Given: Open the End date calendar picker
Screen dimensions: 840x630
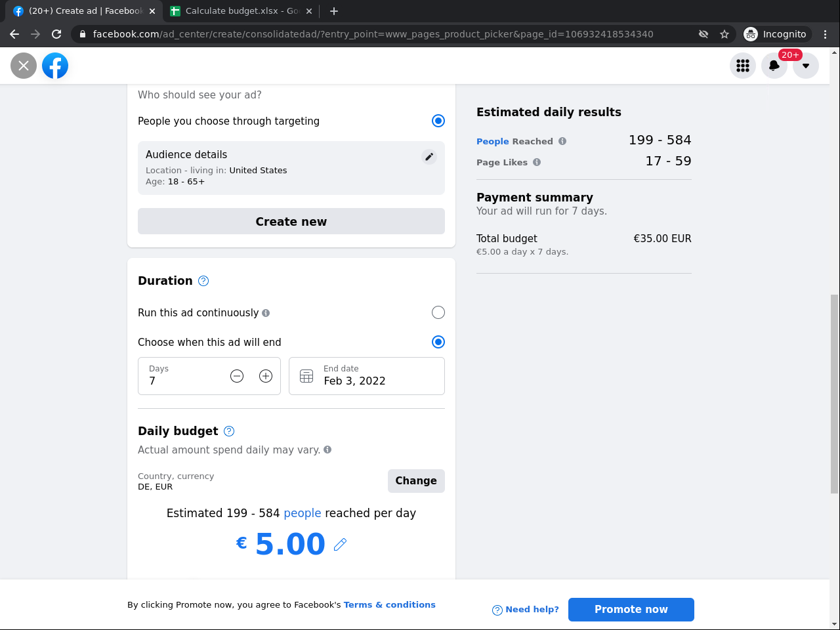Looking at the screenshot, I should pos(306,376).
